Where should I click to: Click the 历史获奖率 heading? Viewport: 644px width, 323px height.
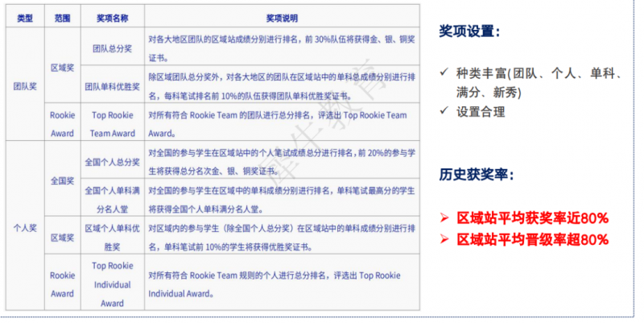pos(477,174)
